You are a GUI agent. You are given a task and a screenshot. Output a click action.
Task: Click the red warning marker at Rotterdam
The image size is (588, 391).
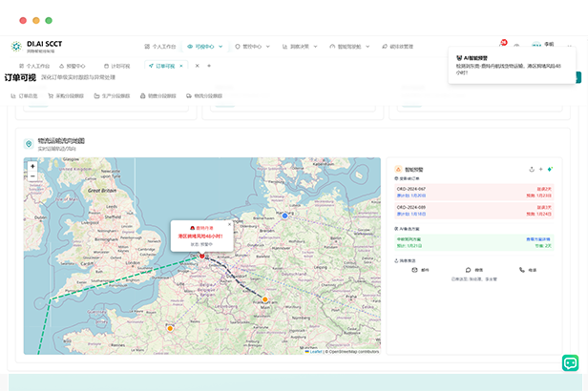point(201,256)
